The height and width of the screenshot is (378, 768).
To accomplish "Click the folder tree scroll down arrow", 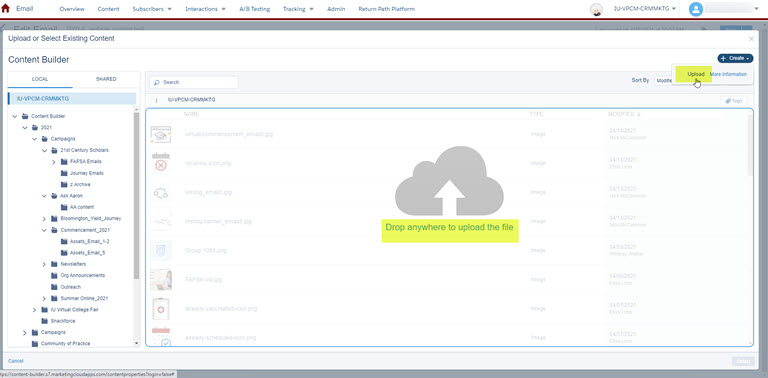I will click(x=137, y=344).
